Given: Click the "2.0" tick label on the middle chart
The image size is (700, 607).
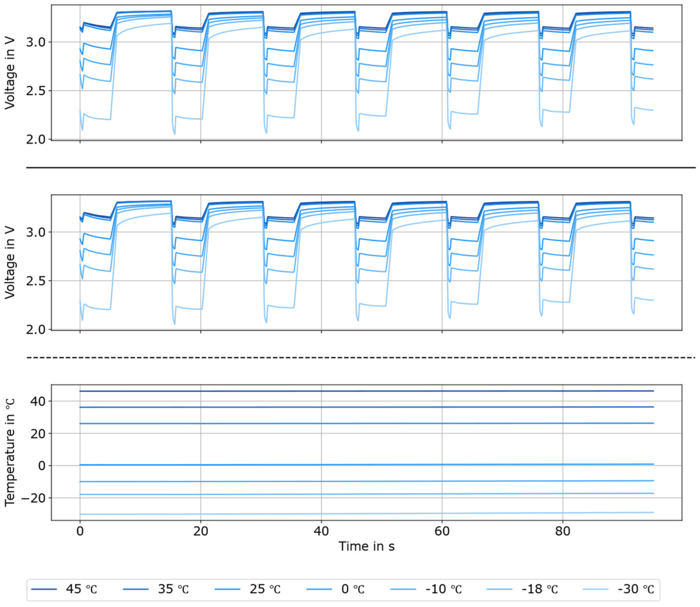Looking at the screenshot, I should pyautogui.click(x=36, y=329).
